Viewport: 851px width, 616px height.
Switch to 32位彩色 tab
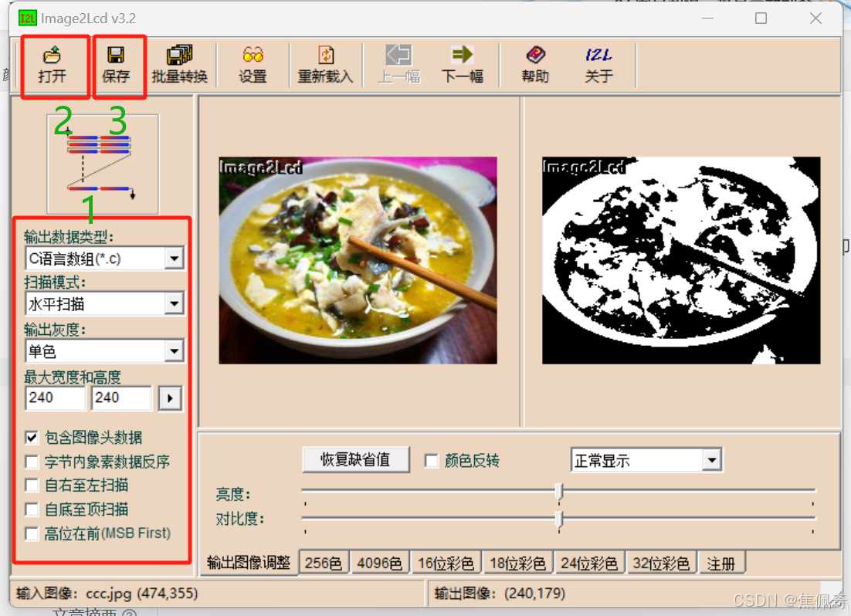coord(661,564)
